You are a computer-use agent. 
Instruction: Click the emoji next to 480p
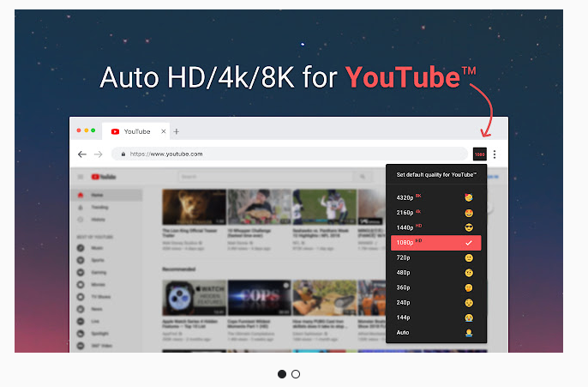pyautogui.click(x=469, y=273)
